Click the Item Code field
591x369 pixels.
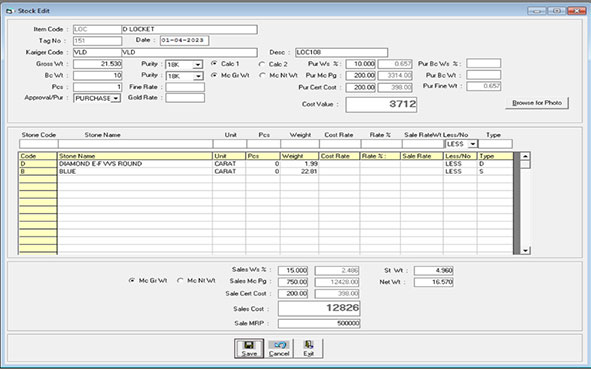click(x=97, y=29)
